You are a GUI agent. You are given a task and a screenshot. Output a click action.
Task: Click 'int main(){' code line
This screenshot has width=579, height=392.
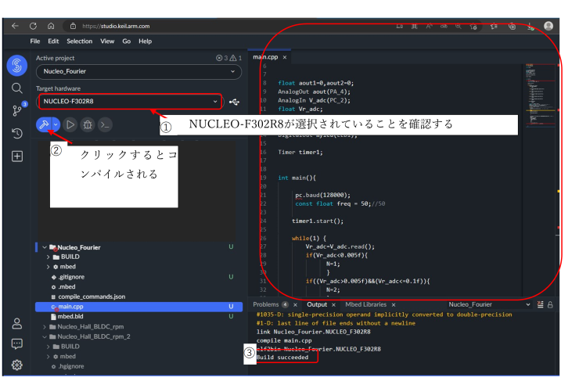pyautogui.click(x=297, y=178)
